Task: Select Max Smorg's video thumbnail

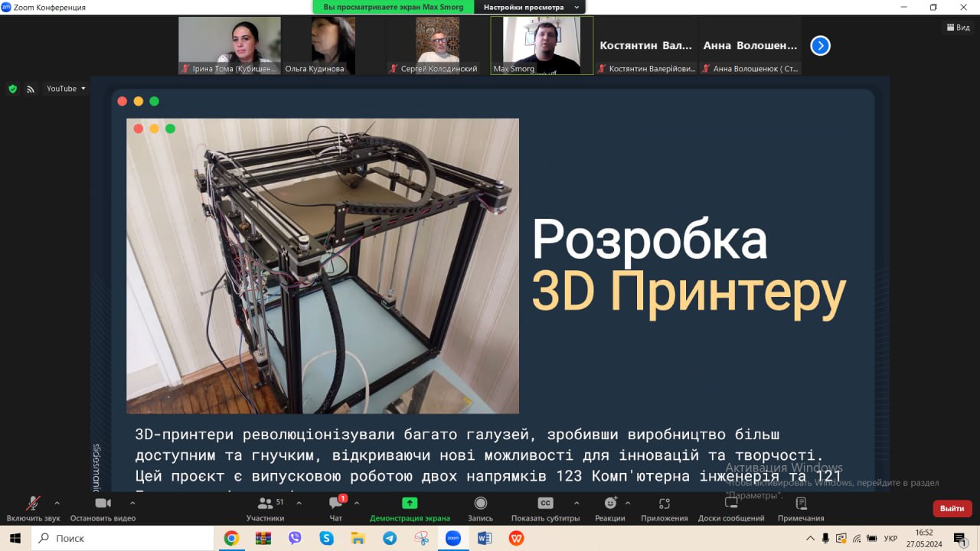Action: pos(541,45)
